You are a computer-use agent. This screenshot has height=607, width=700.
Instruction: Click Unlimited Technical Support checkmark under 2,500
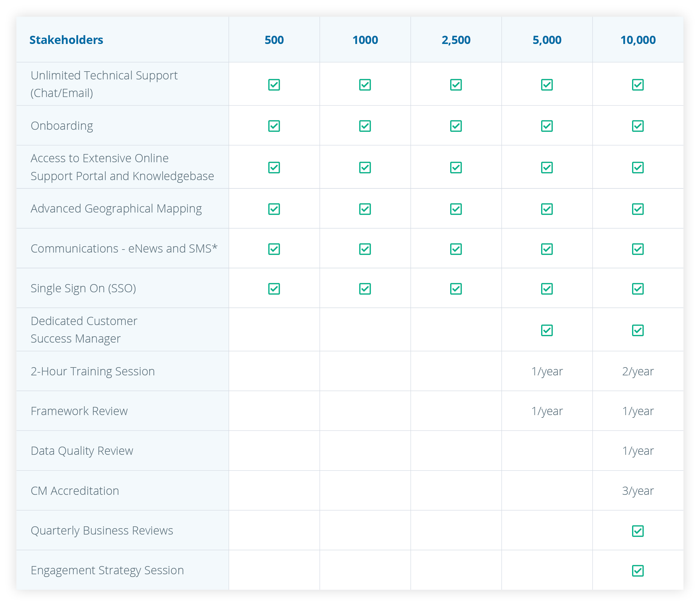[x=456, y=85]
